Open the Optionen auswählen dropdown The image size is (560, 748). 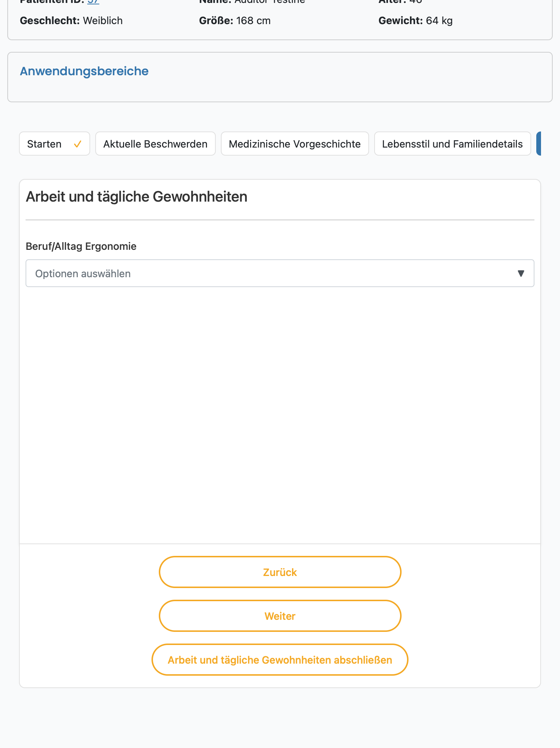click(x=280, y=273)
